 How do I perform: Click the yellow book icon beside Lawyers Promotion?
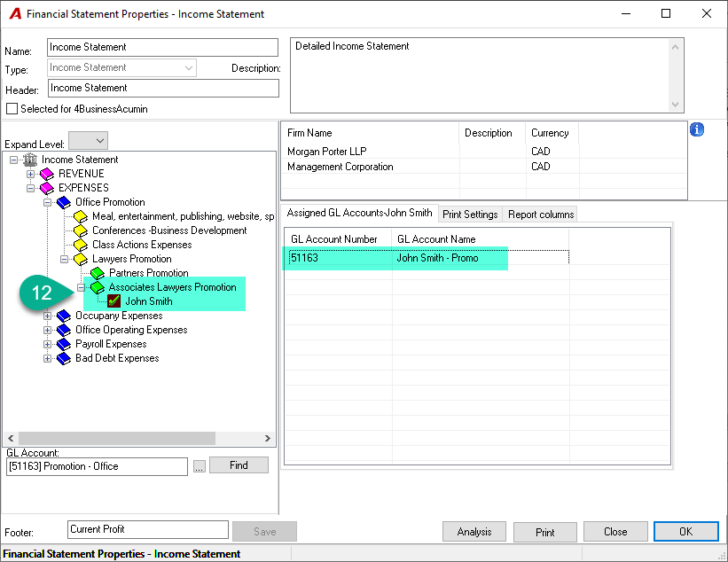81,259
